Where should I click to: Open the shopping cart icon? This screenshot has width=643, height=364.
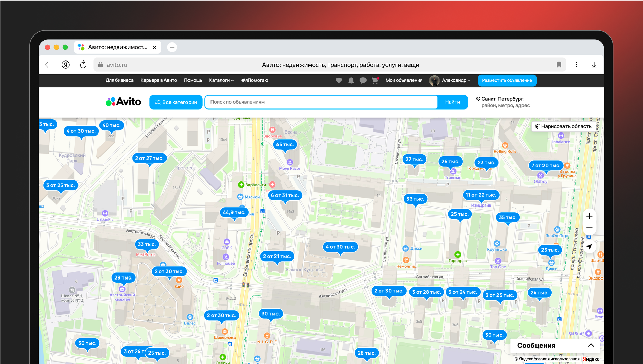pyautogui.click(x=375, y=80)
